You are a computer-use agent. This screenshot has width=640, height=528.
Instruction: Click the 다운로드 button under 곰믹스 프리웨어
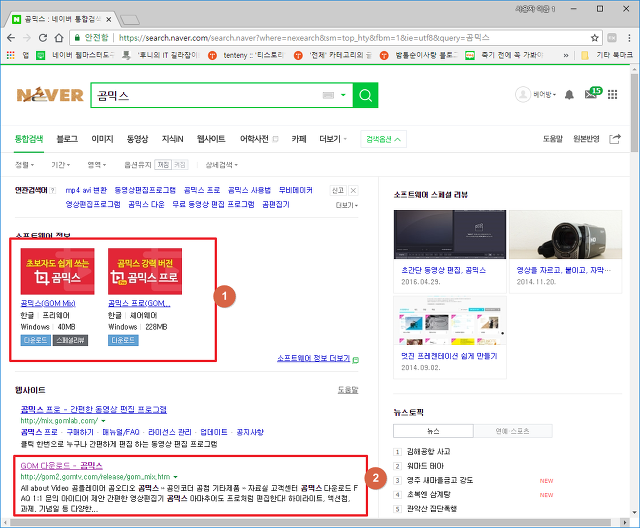(x=36, y=340)
